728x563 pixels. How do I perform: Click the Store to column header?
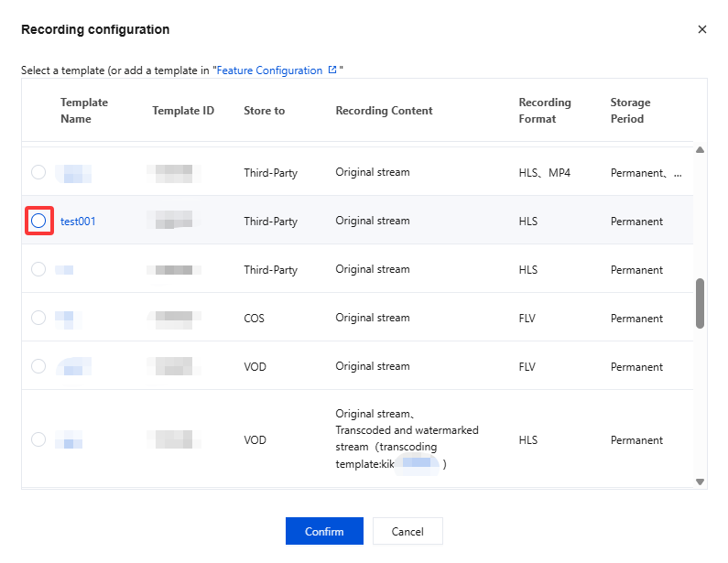(x=265, y=111)
